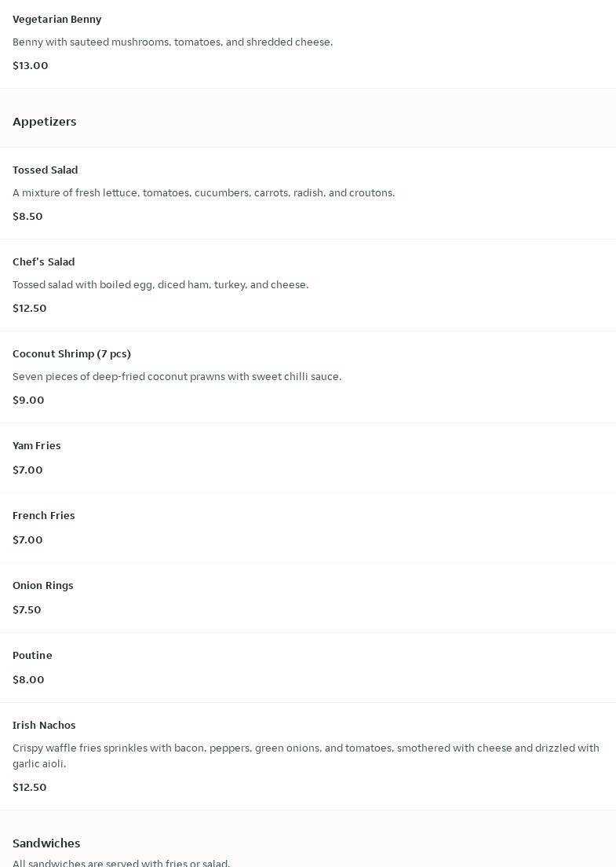Click the Sandwiches section heading

pyautogui.click(x=46, y=843)
